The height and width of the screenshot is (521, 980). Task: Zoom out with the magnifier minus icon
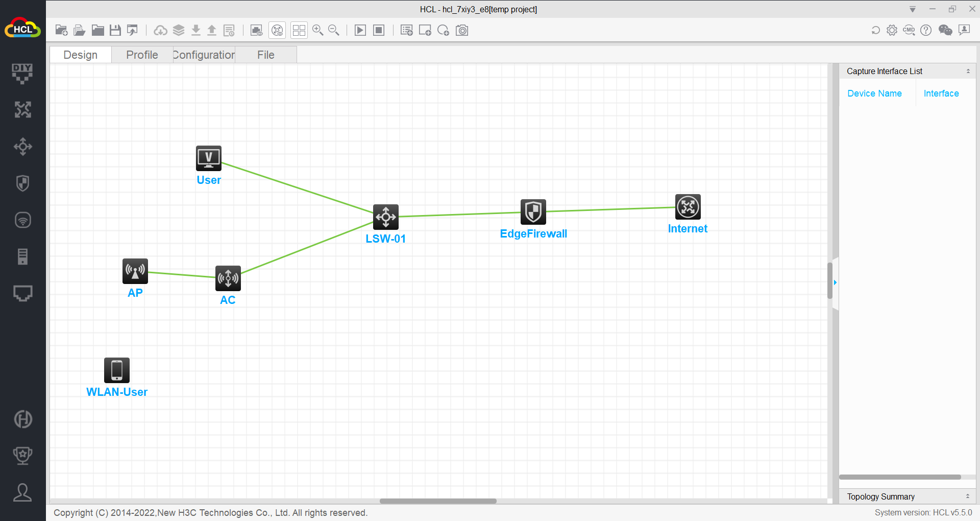click(334, 30)
